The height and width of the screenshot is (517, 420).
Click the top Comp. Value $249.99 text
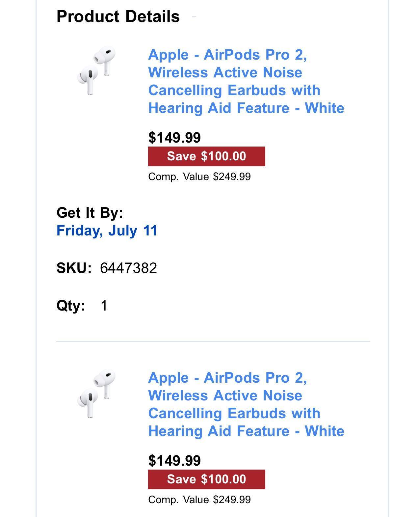199,177
